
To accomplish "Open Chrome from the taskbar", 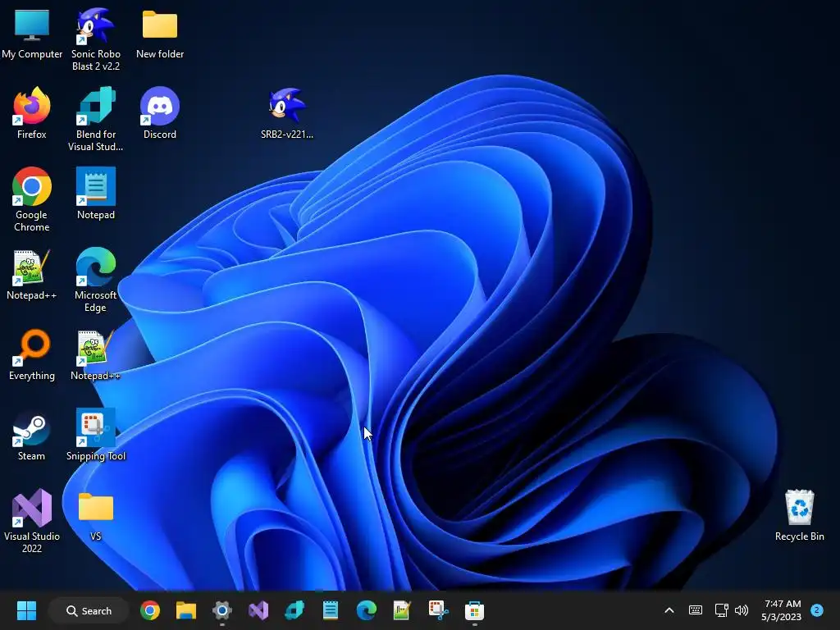I will [150, 610].
